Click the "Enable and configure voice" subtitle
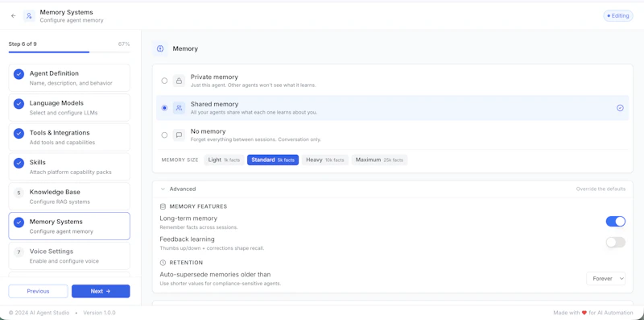The image size is (644, 320). [x=64, y=261]
